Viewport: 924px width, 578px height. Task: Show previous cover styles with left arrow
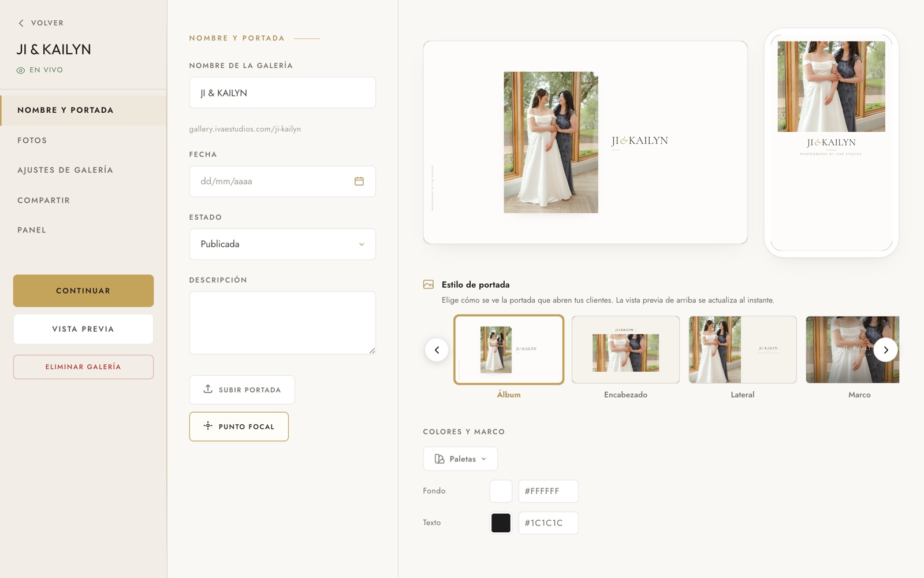tap(437, 350)
